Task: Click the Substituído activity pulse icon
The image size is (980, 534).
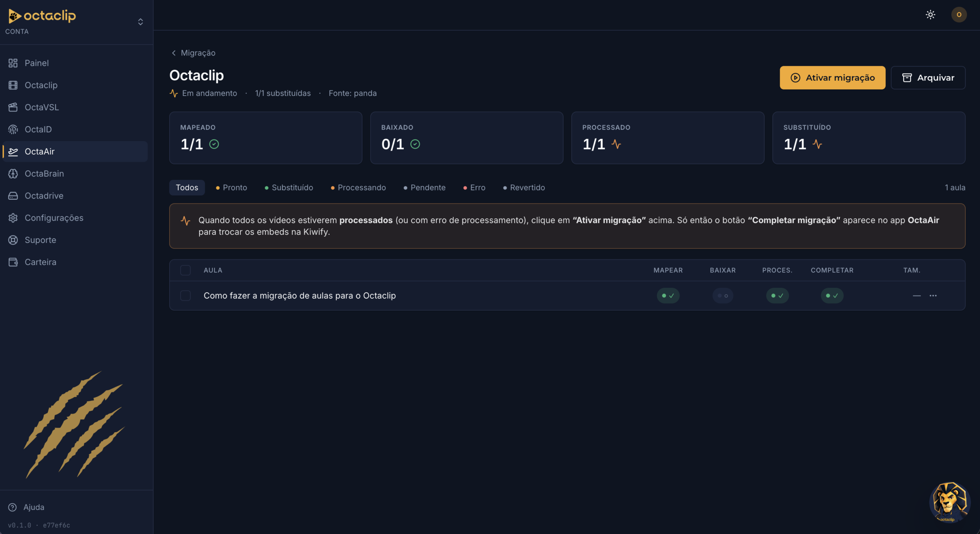Action: click(x=817, y=144)
